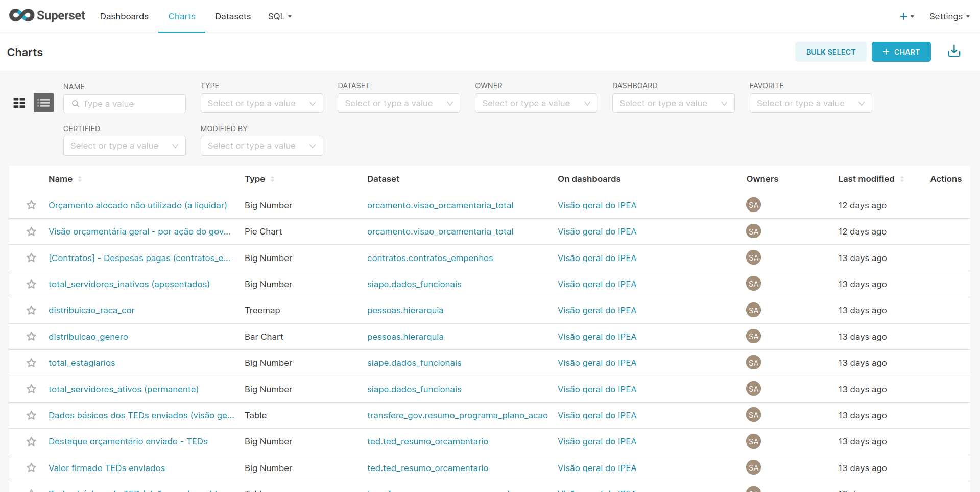Click the export download icon

point(953,52)
